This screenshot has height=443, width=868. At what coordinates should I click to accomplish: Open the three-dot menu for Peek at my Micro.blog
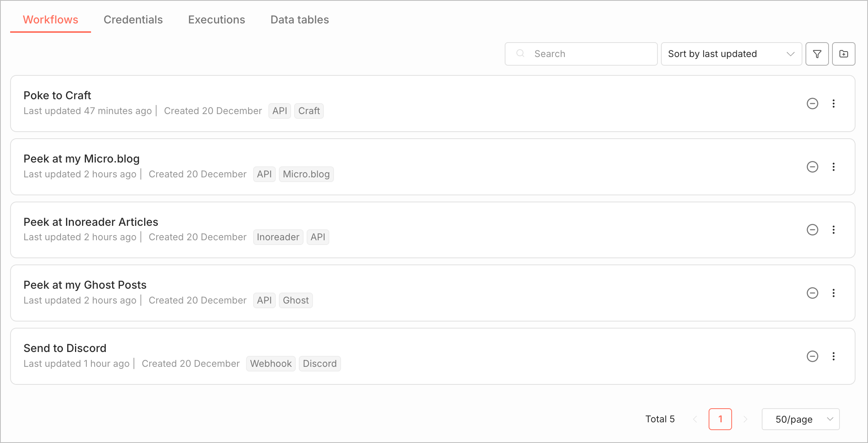(833, 167)
